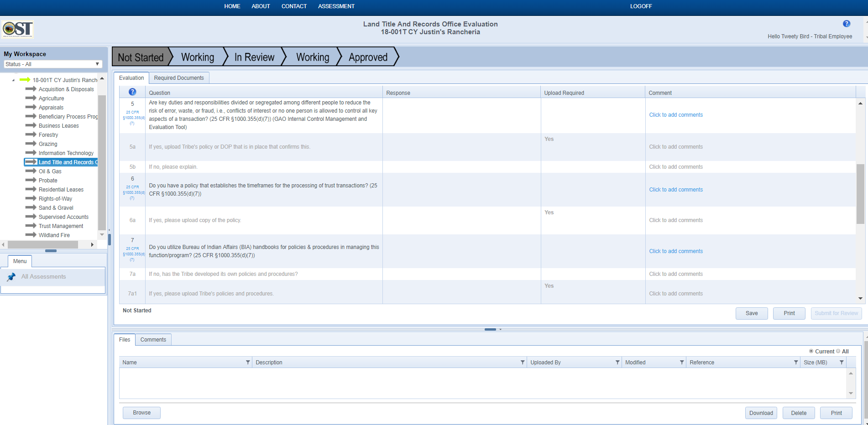
Task: Click the pin icon beside All Assessments
Action: click(x=11, y=277)
